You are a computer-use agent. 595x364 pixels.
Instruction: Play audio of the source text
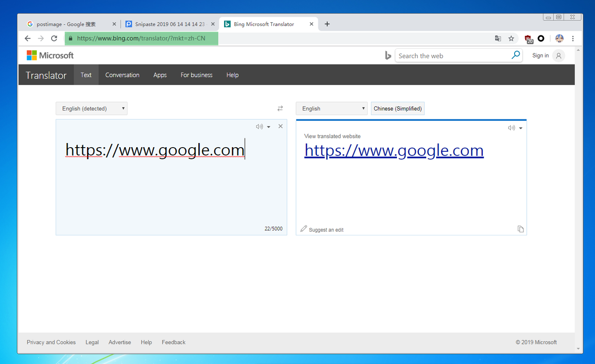coord(259,126)
